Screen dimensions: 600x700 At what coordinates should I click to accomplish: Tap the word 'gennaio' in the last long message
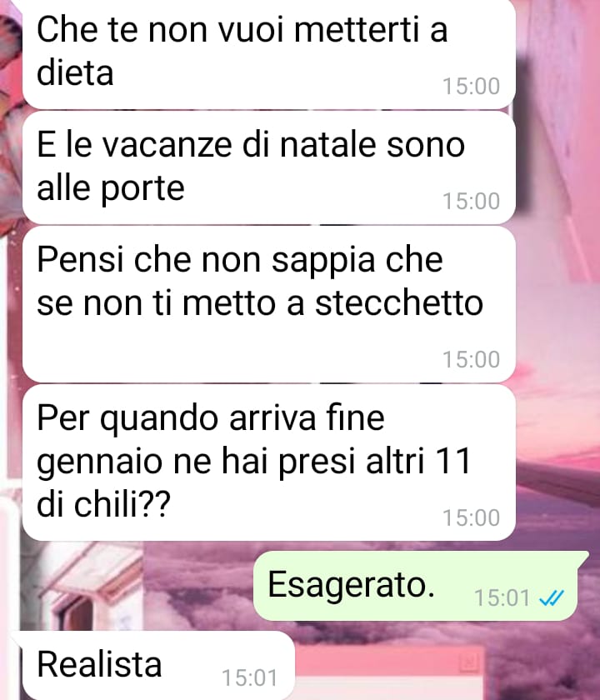(99, 463)
